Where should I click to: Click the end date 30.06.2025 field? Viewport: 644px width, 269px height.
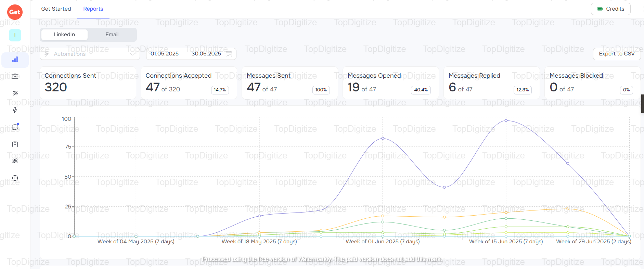pos(206,54)
